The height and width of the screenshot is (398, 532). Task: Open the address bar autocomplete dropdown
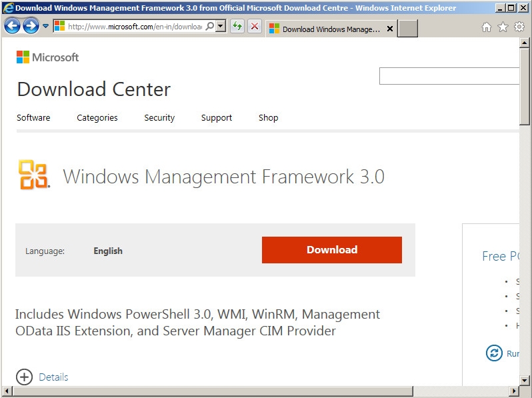point(221,26)
